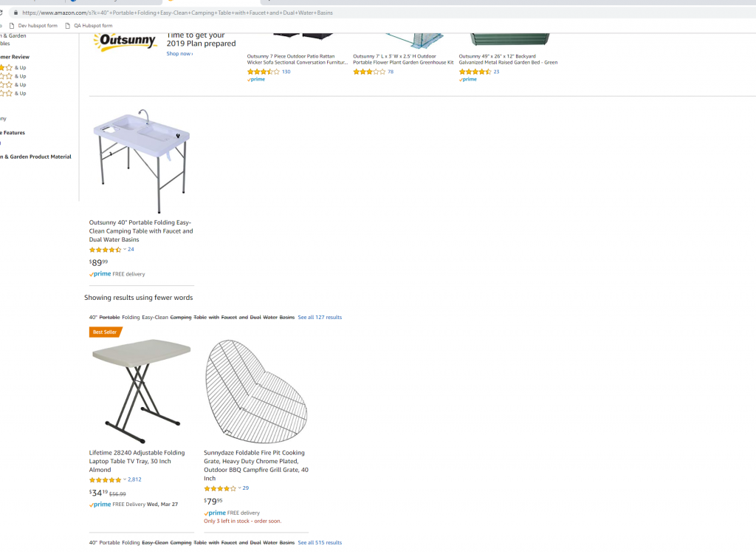The width and height of the screenshot is (756, 557).
Task: Click the Sunnydaze fire pit grate image
Action: point(256,391)
